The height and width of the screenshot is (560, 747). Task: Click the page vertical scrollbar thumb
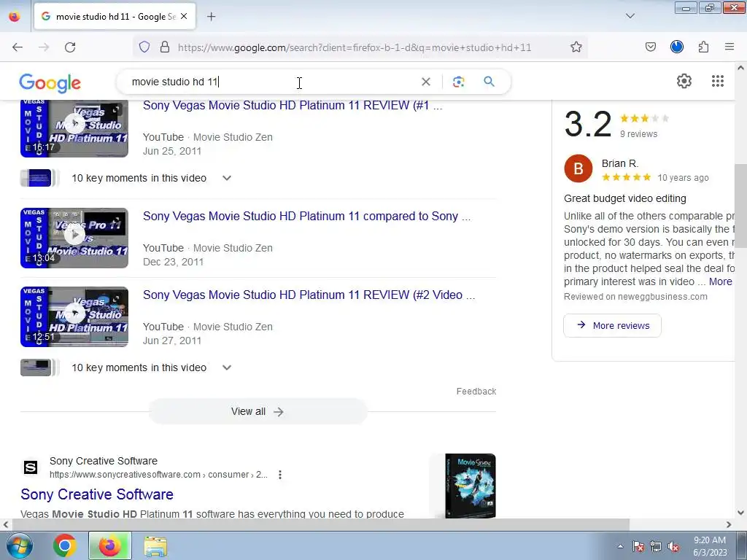point(740,206)
